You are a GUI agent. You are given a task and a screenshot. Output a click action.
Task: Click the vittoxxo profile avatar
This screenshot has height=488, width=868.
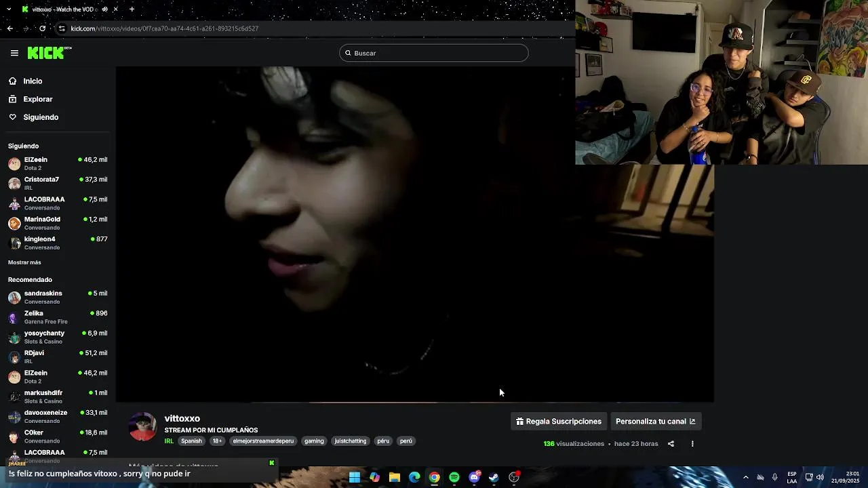pyautogui.click(x=142, y=426)
